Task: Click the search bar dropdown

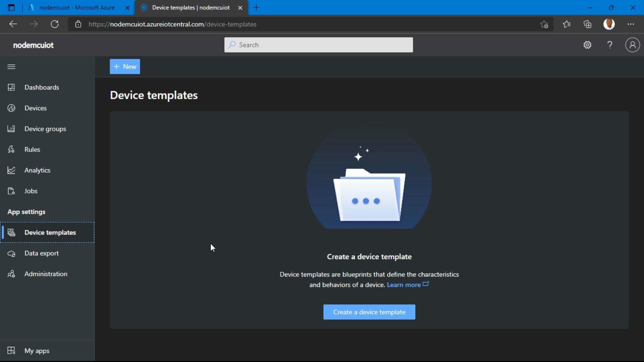Action: point(318,45)
